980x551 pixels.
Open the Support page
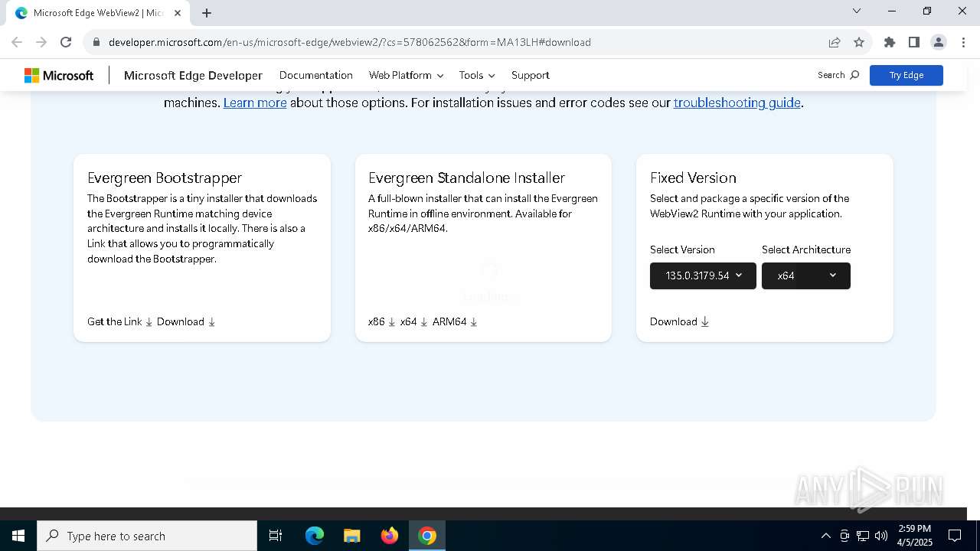click(531, 75)
